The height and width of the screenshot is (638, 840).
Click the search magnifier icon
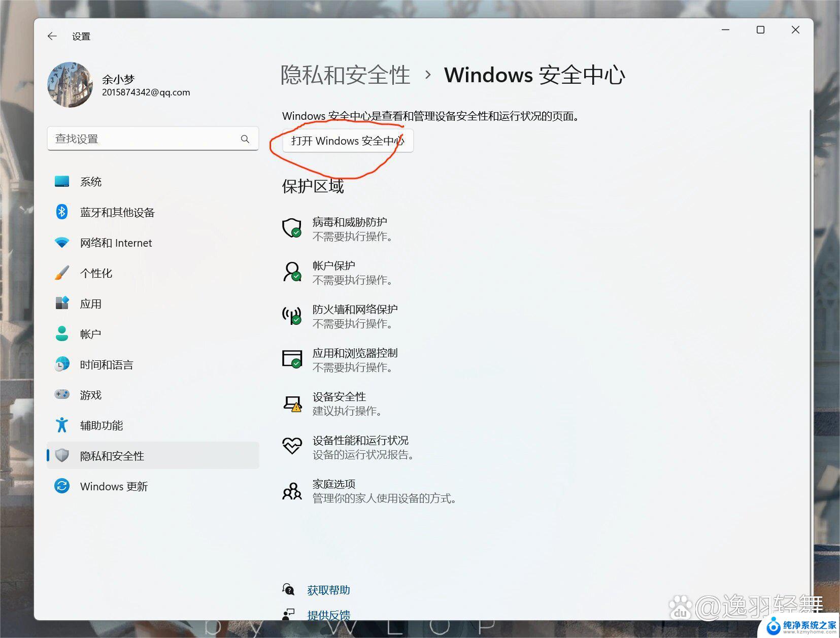pyautogui.click(x=245, y=139)
